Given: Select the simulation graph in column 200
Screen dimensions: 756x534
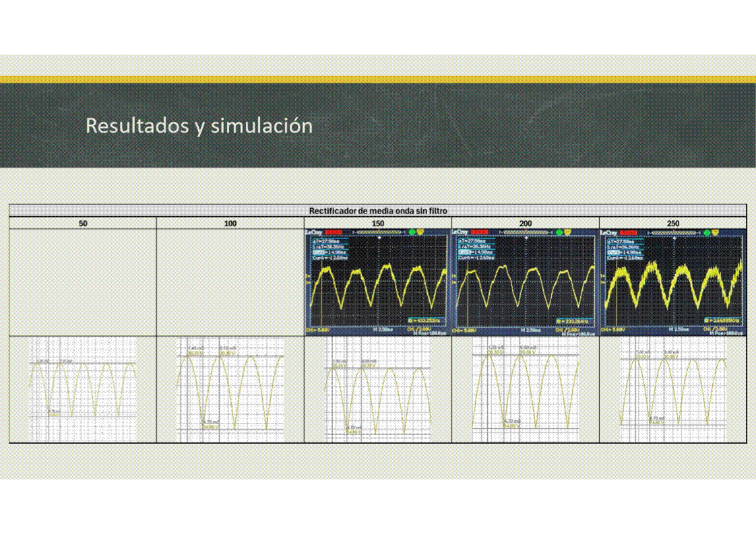Looking at the screenshot, I should [526, 389].
